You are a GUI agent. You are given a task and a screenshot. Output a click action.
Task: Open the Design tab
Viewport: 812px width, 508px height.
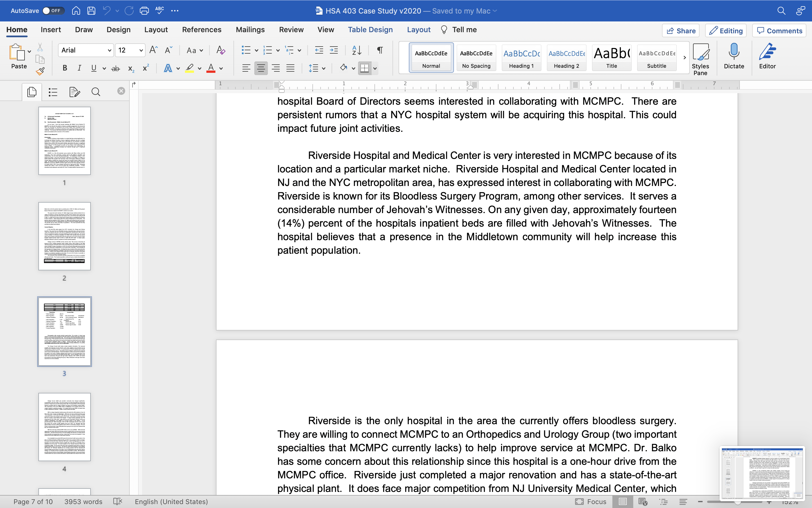coord(118,30)
